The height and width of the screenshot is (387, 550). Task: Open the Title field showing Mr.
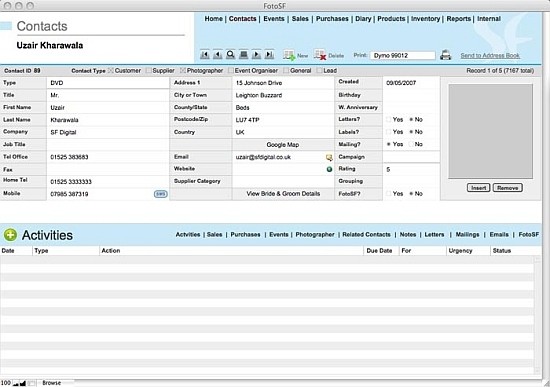[x=108, y=95]
